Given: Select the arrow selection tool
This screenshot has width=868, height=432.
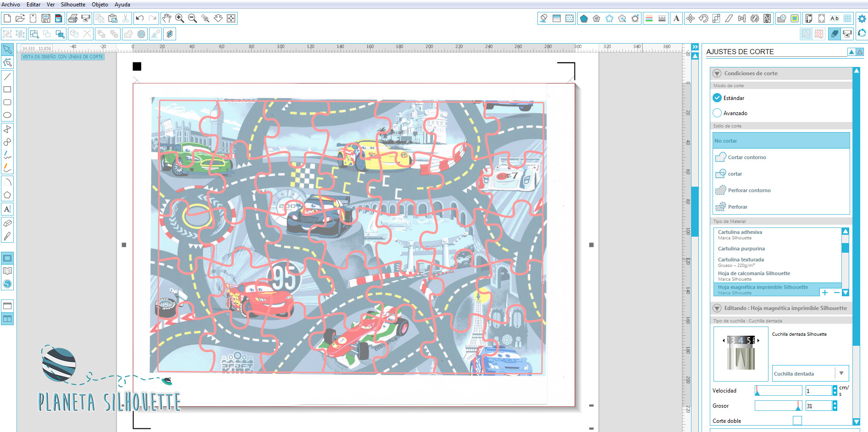Looking at the screenshot, I should pyautogui.click(x=7, y=50).
